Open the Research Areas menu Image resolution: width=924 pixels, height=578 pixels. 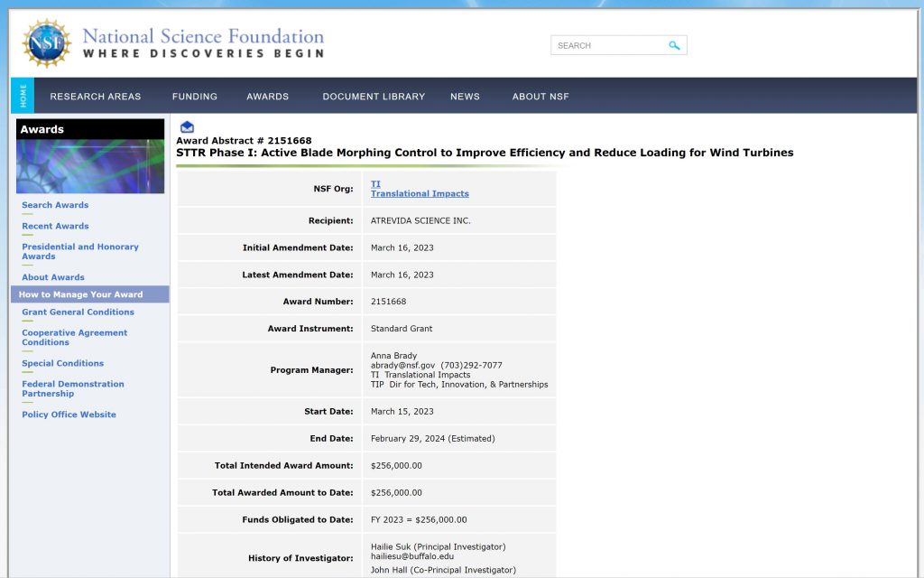(x=96, y=97)
